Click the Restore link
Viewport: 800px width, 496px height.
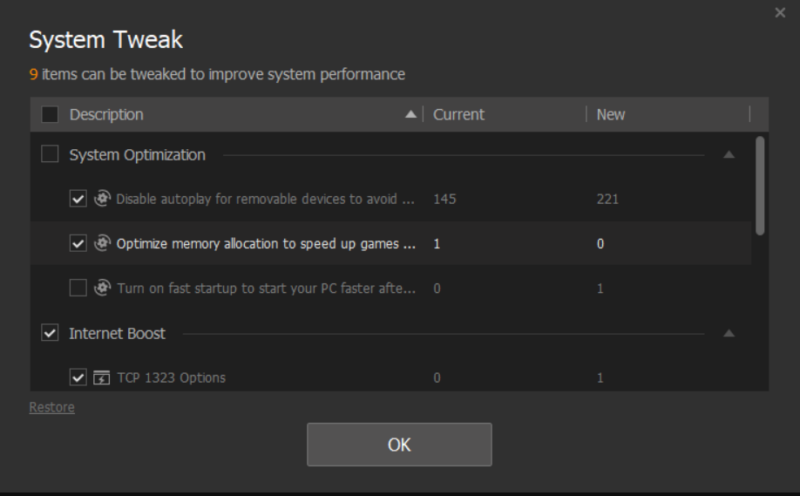click(51, 407)
